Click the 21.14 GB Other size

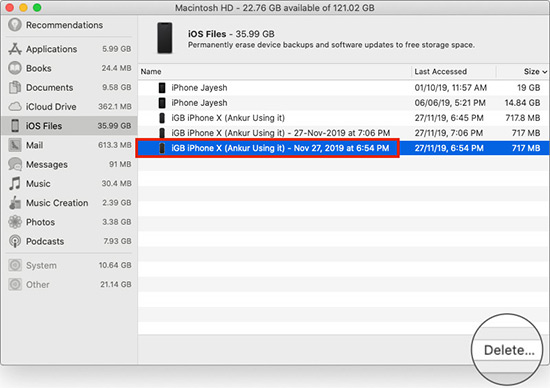tap(116, 285)
